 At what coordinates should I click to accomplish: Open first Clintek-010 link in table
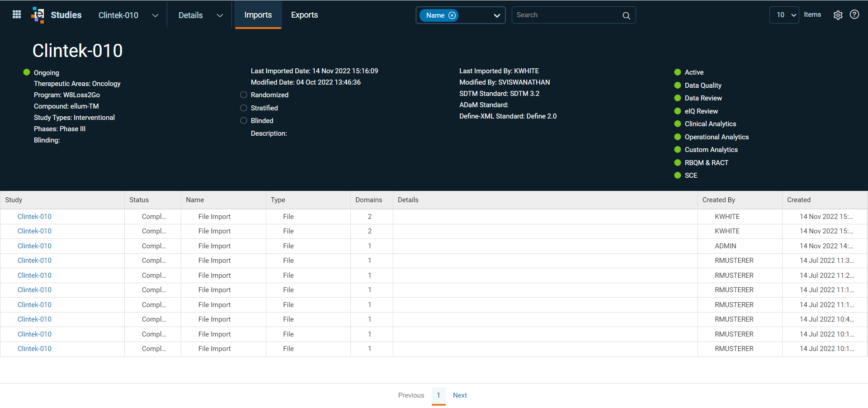pyautogui.click(x=34, y=217)
